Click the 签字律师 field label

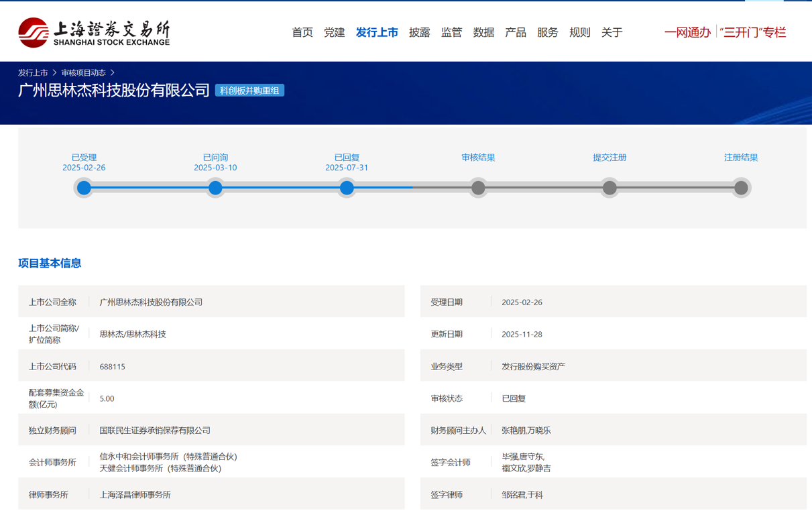[447, 495]
